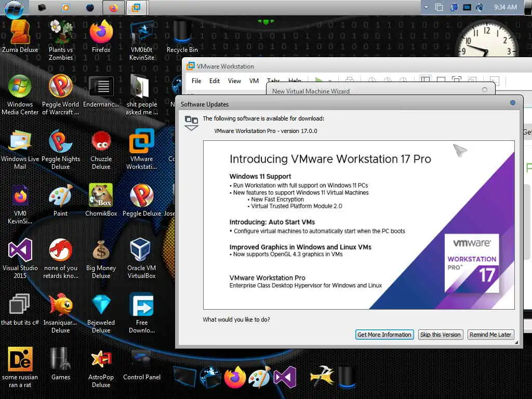Switch to the VMware taskbar button

click(x=137, y=7)
